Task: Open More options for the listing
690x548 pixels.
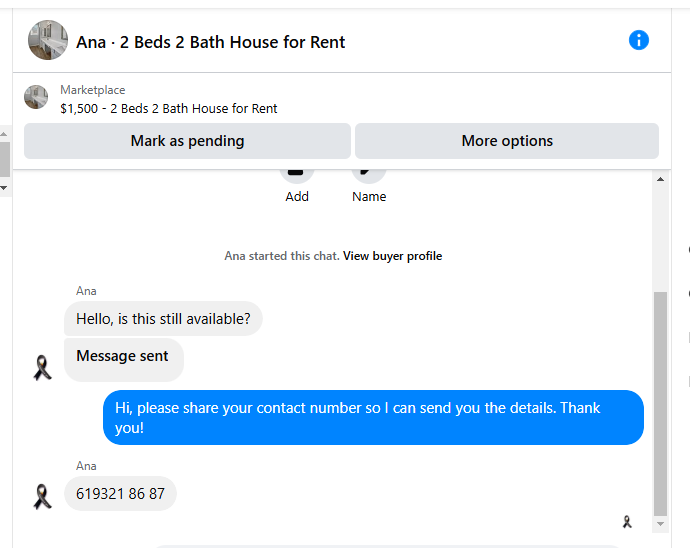Action: (507, 141)
